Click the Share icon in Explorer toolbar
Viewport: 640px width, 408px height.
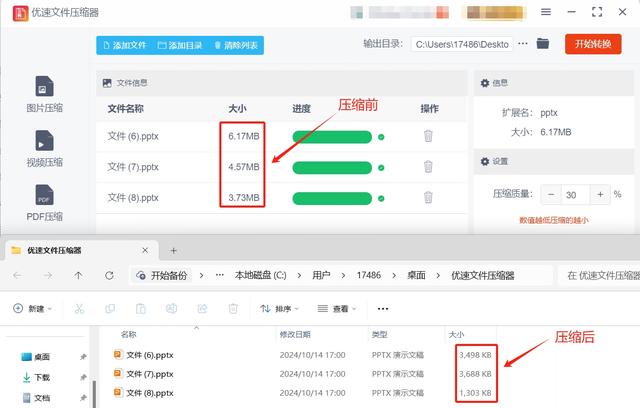click(202, 309)
